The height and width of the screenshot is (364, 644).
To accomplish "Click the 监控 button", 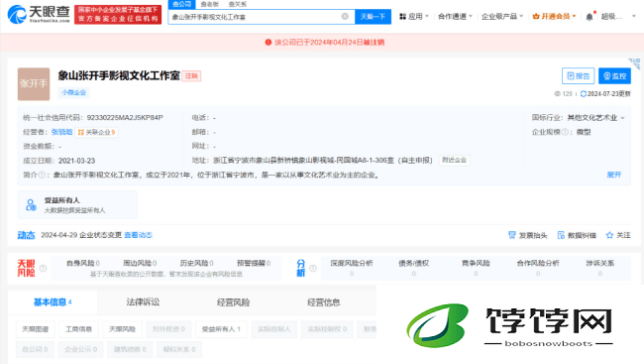I will 614,76.
